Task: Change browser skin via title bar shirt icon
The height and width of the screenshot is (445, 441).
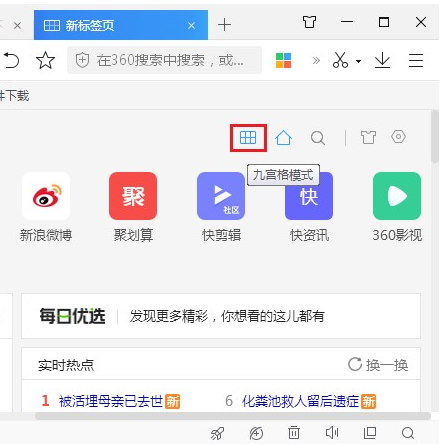Action: [309, 22]
